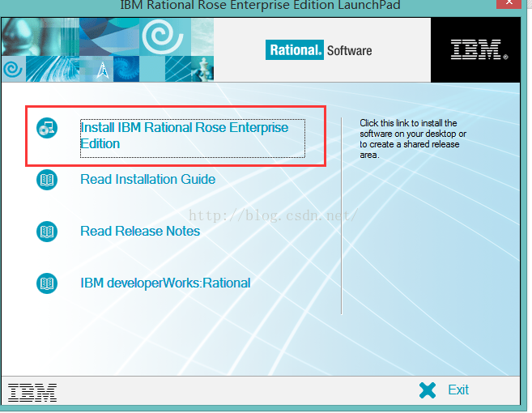The width and height of the screenshot is (532, 413).
Task: Click the book icon beside Read Release Notes
Action: pos(47,232)
